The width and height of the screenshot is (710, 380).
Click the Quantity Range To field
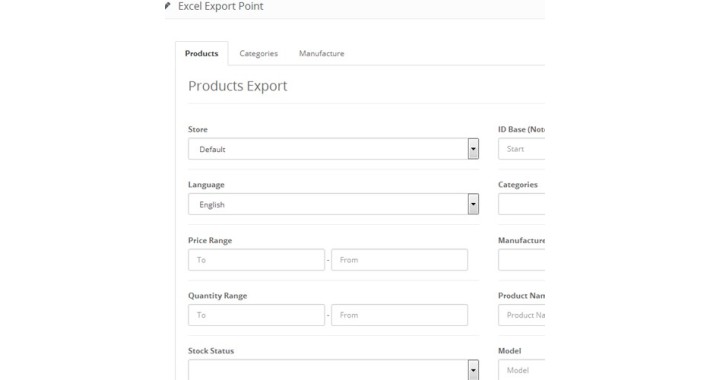tap(256, 315)
